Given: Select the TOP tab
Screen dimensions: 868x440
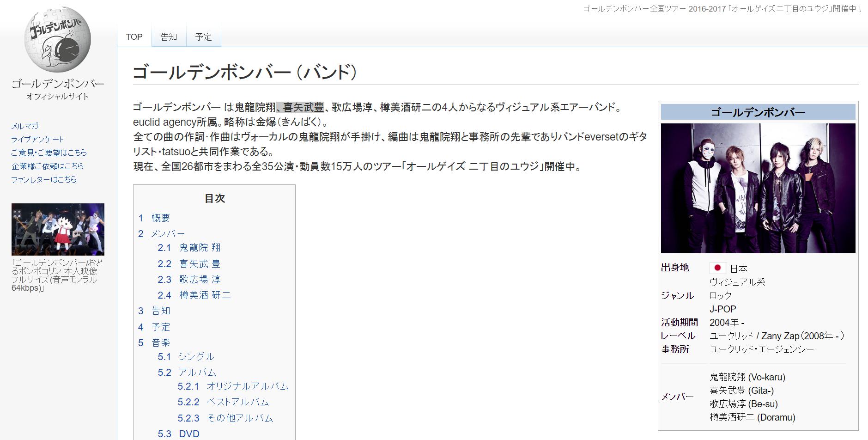Looking at the screenshot, I should pyautogui.click(x=134, y=37).
